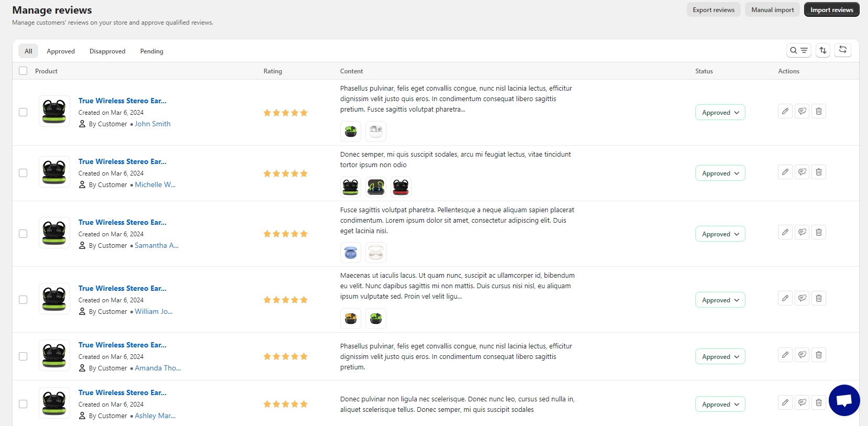Edit John Smith's review
The height and width of the screenshot is (426, 868).
pos(785,111)
